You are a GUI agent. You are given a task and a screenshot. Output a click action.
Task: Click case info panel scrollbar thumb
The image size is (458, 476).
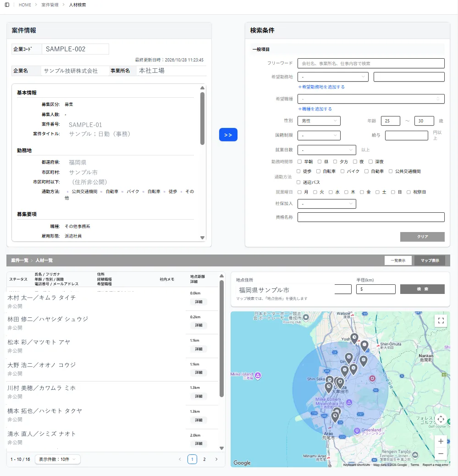click(203, 118)
